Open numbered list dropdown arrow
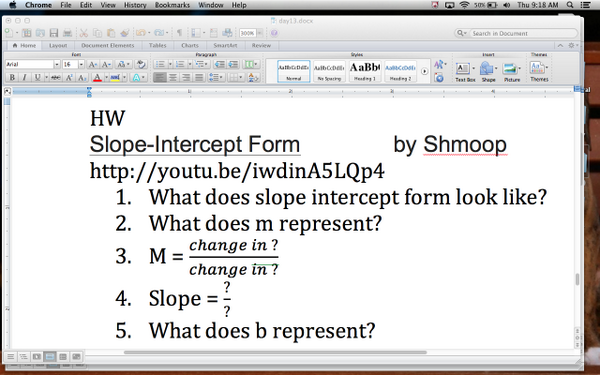 (190, 64)
